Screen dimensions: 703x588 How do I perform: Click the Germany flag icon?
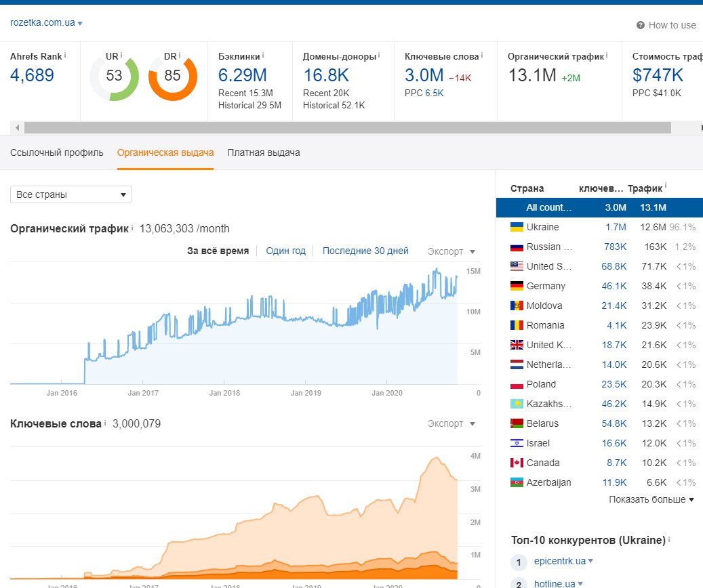click(x=517, y=286)
